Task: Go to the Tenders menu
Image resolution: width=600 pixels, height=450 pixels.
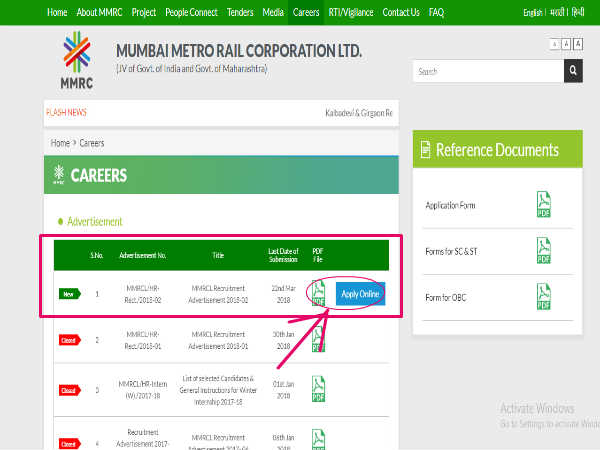Action: (x=240, y=13)
